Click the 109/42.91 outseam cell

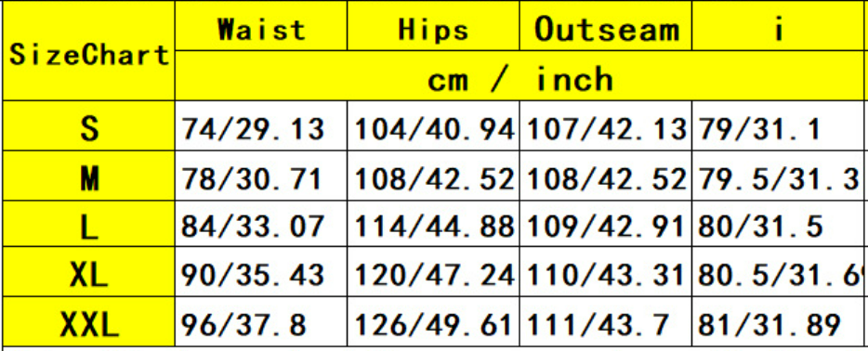[606, 223]
